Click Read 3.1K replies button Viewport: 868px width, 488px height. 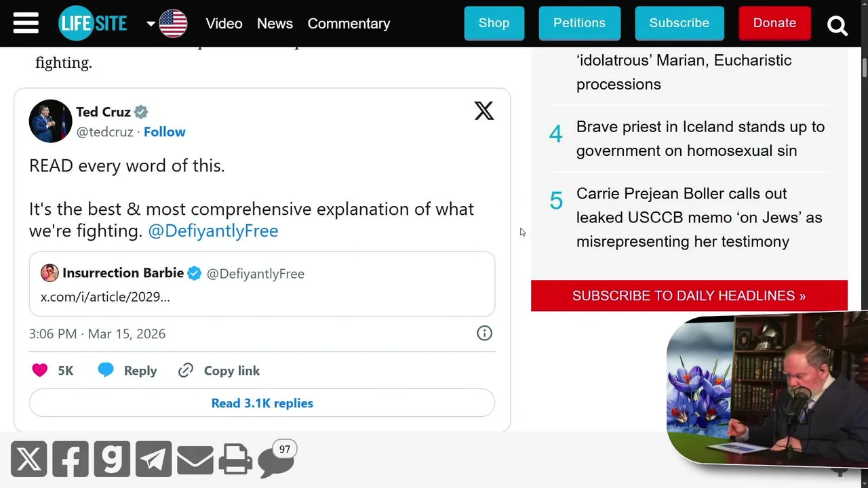262,403
